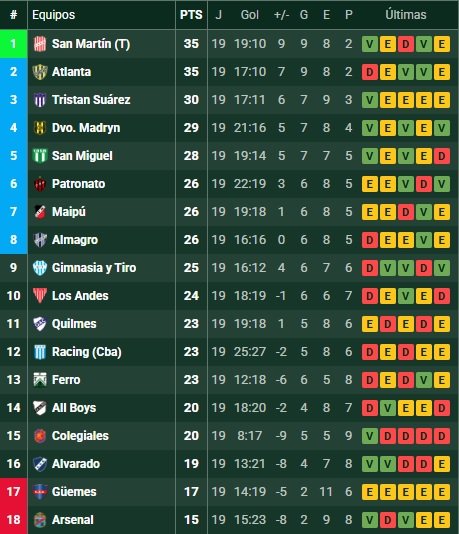This screenshot has height=534, width=459.
Task: Click the Arsenal team badge icon
Action: click(40, 520)
